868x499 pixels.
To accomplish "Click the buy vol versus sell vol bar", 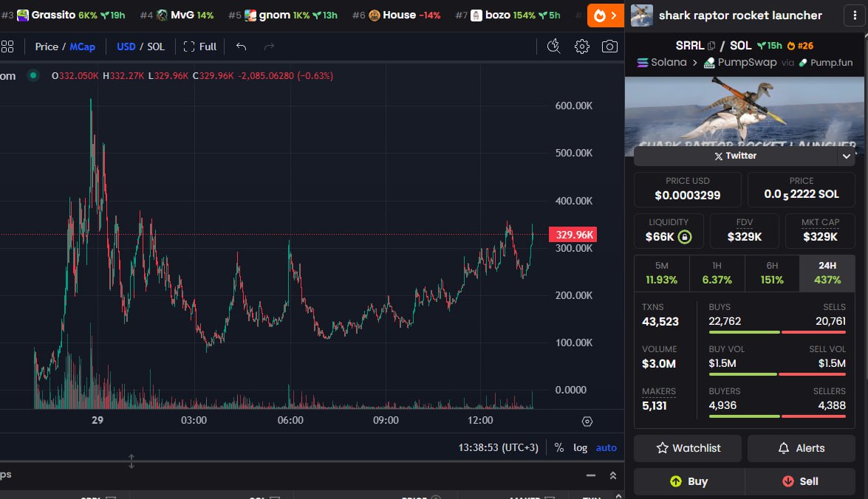I will 777,374.
